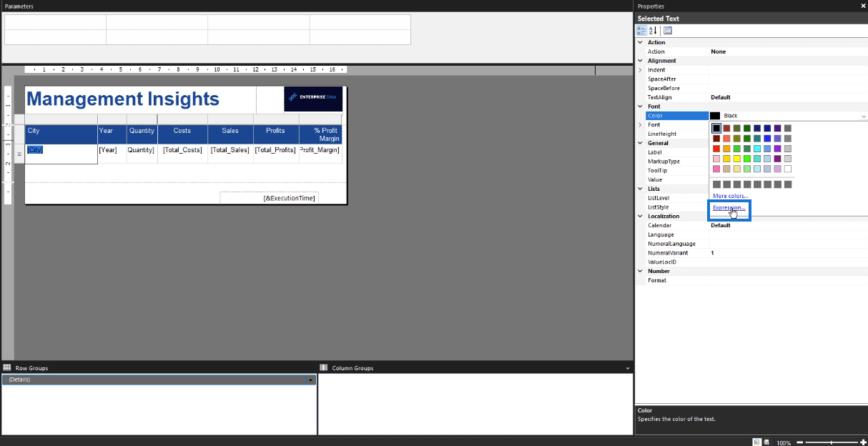The image size is (868, 446).
Task: Collapse the Localization category
Action: point(640,216)
